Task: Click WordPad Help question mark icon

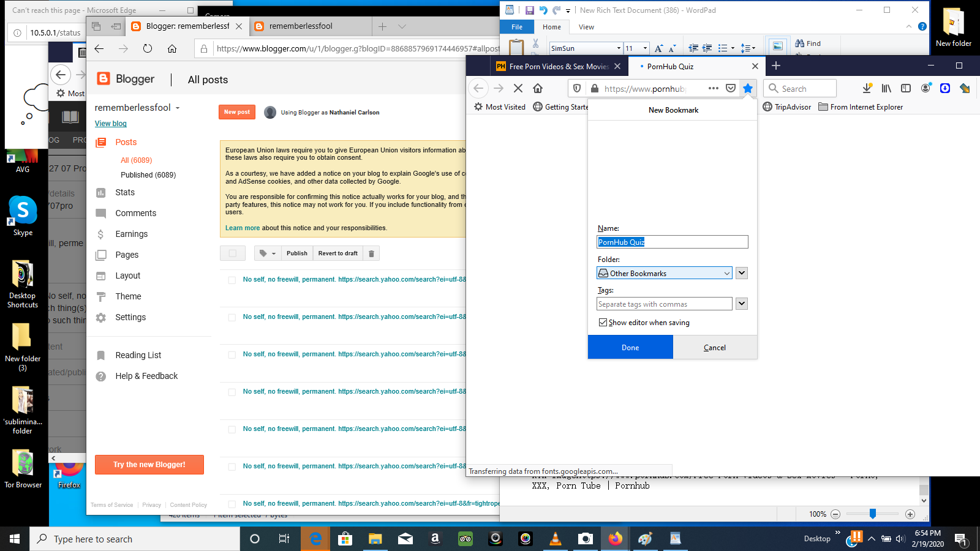Action: tap(922, 26)
